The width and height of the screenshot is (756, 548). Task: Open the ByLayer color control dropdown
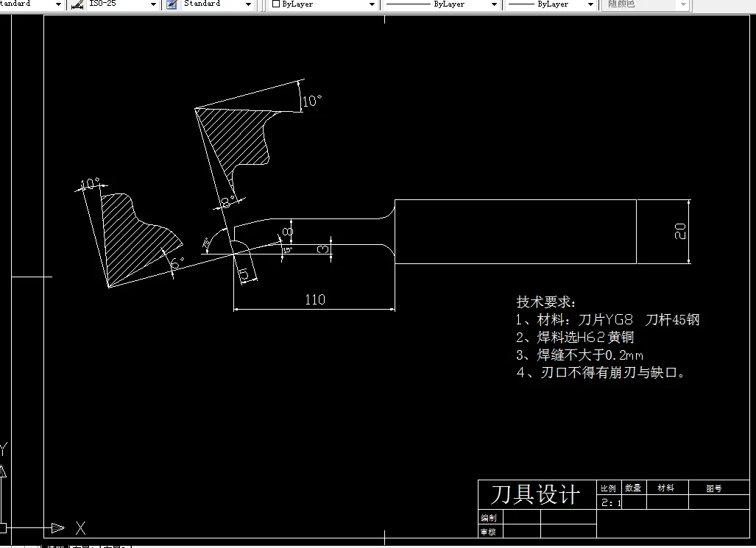tap(372, 5)
